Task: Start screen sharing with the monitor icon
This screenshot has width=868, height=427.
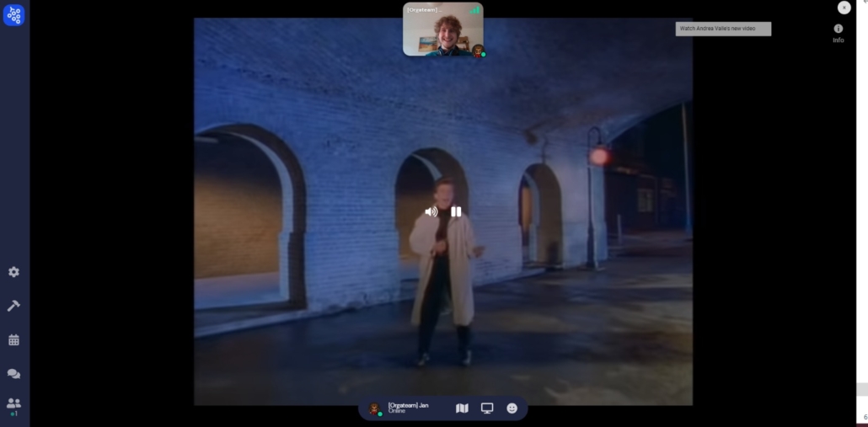Action: tap(487, 408)
